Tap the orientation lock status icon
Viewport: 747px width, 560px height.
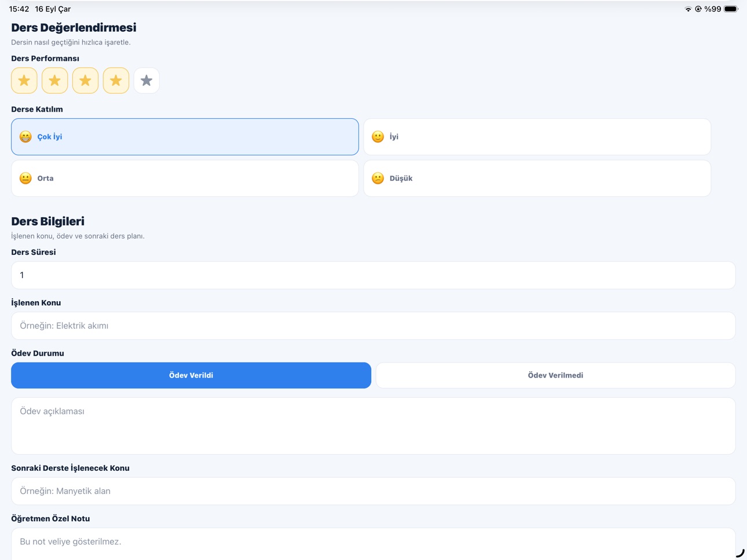tap(698, 9)
